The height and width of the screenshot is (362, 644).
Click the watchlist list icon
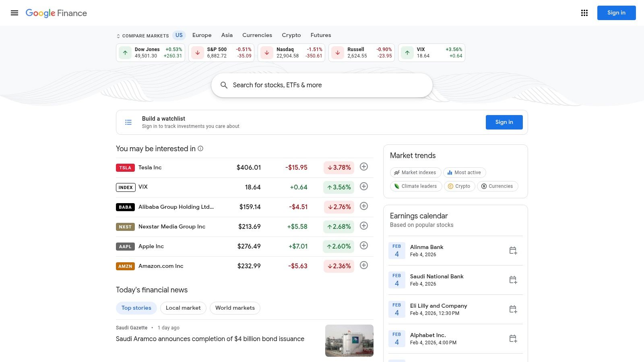(128, 122)
